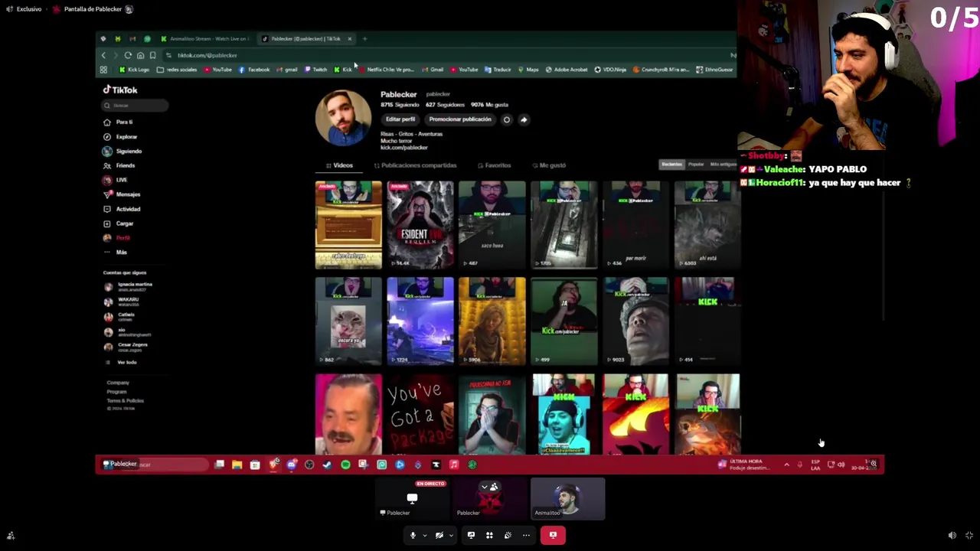The height and width of the screenshot is (551, 980).
Task: Open more options three dots
Action: point(526,535)
